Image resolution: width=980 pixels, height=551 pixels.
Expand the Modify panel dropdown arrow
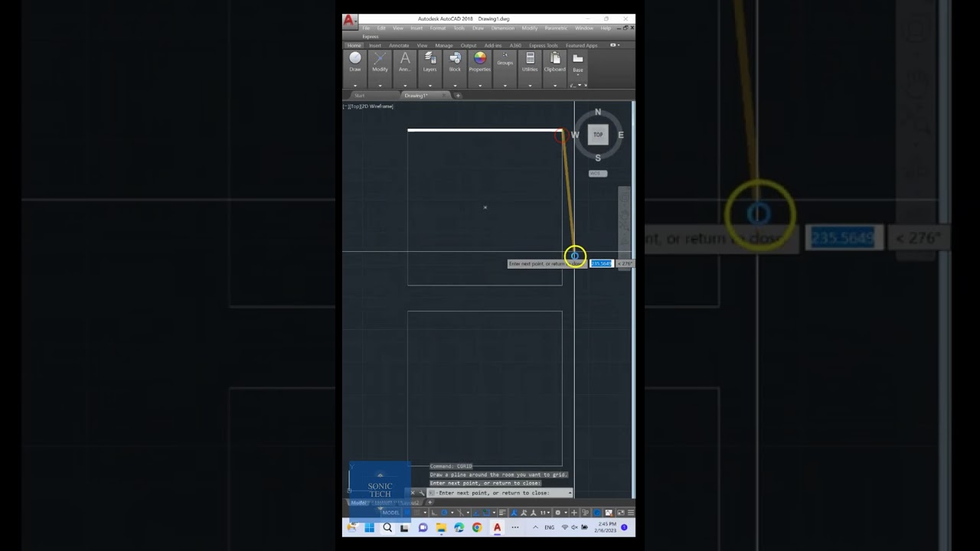(380, 86)
